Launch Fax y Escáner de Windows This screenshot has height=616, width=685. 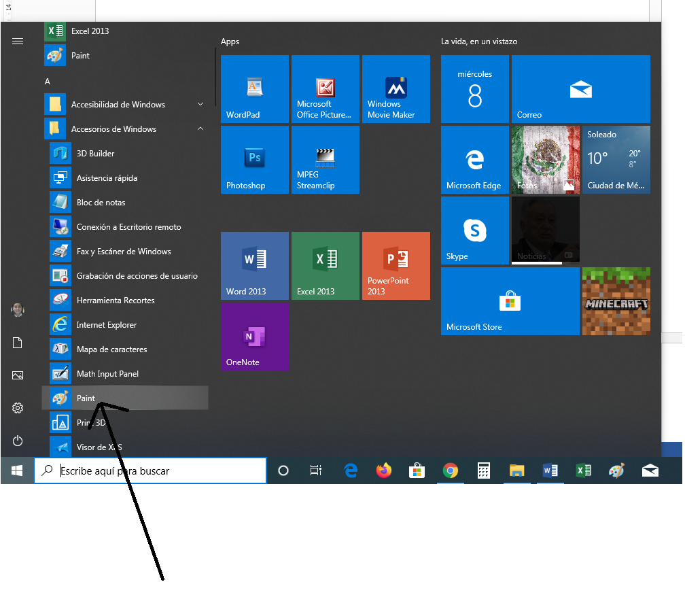point(125,252)
